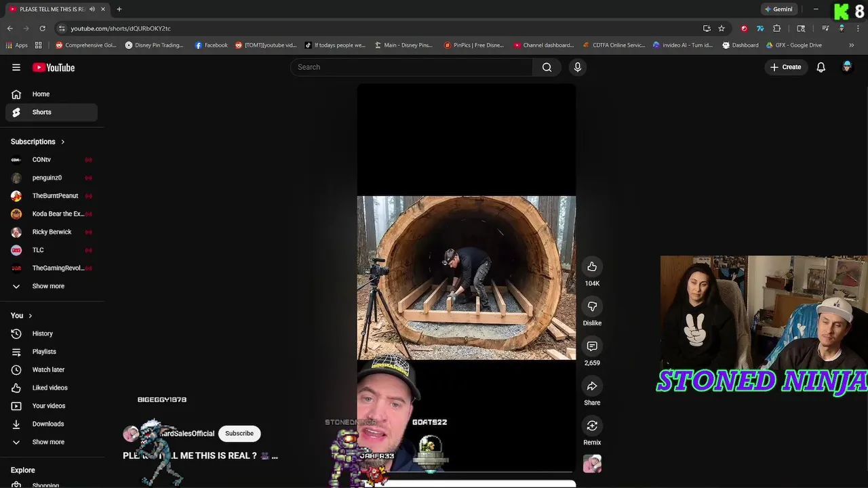Reload the page
Screen dimensions: 868x488
[42, 28]
